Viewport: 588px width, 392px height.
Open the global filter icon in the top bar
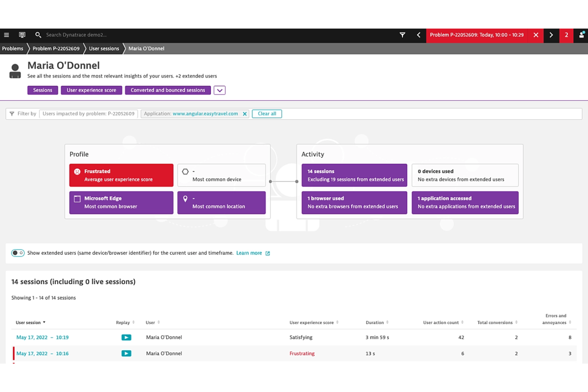[402, 35]
